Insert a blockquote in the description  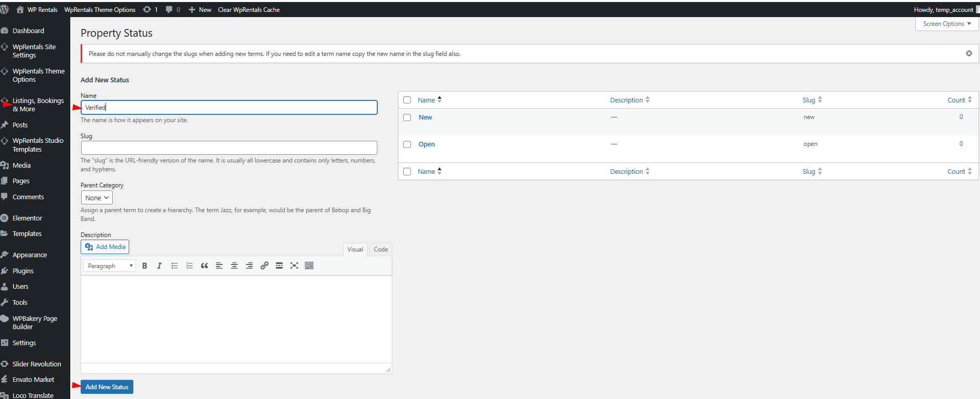(204, 266)
